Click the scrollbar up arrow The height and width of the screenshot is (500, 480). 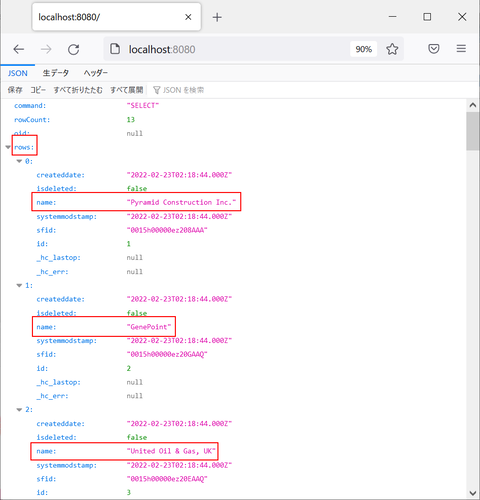pos(473,105)
